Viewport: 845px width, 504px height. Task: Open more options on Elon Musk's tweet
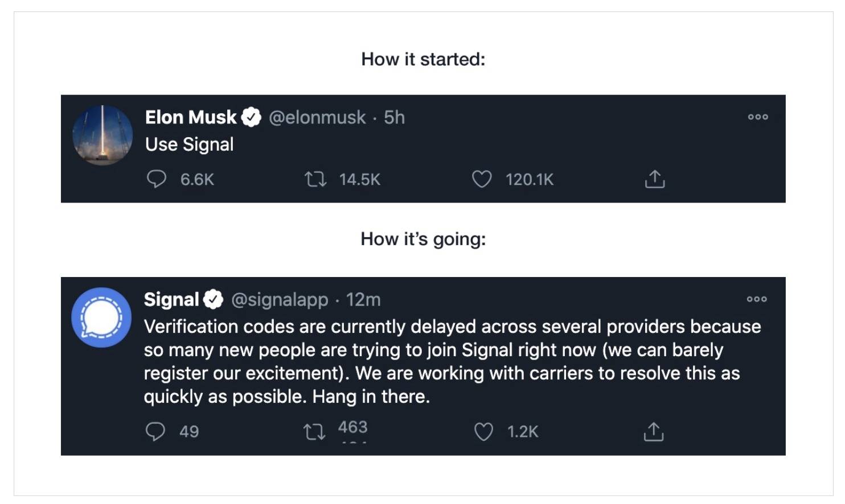pyautogui.click(x=758, y=117)
